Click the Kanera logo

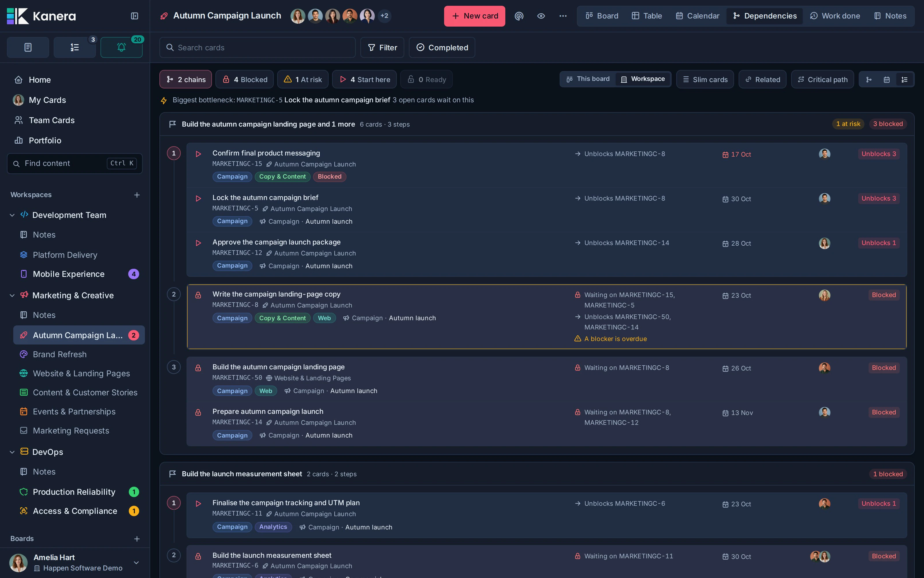coord(41,16)
